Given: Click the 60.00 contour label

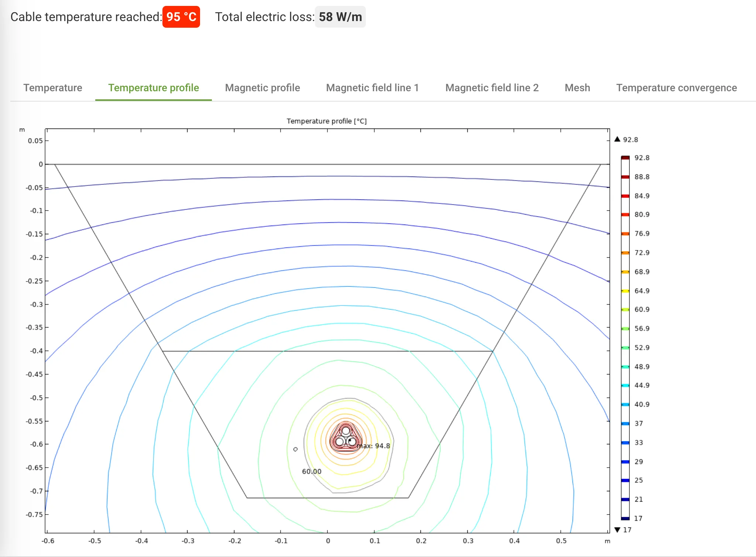Looking at the screenshot, I should point(312,472).
